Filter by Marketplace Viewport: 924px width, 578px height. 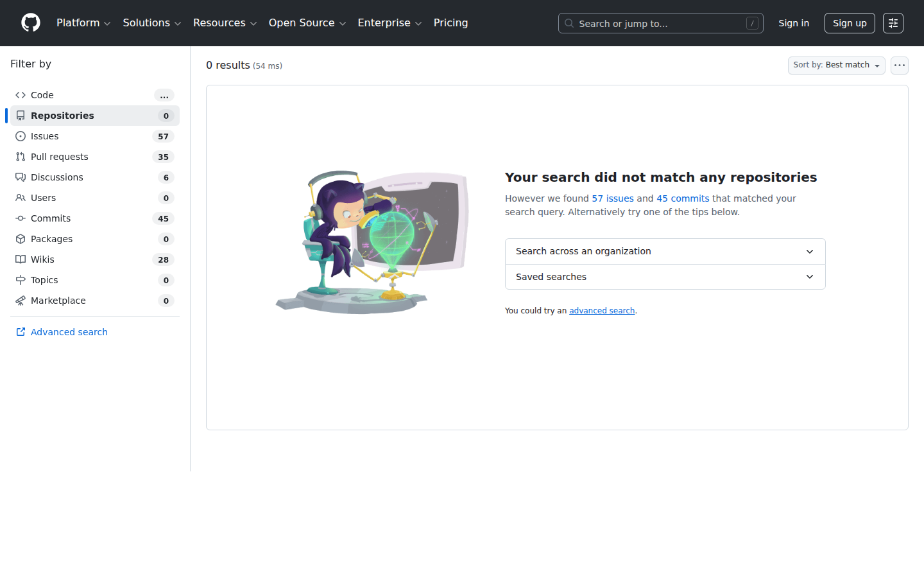point(58,301)
